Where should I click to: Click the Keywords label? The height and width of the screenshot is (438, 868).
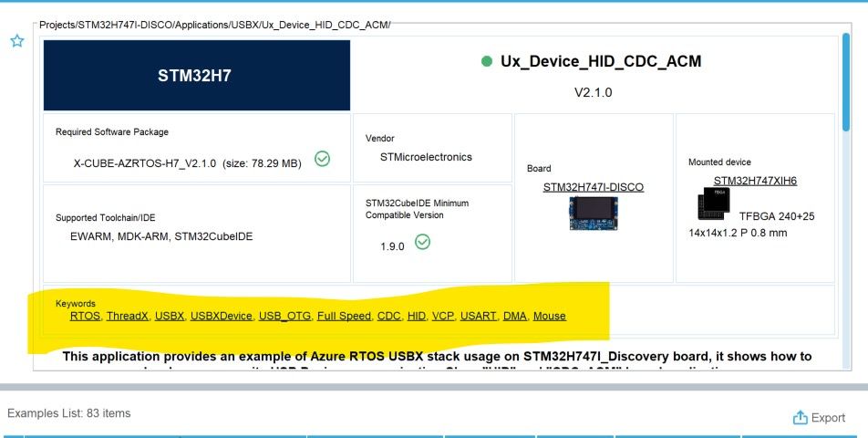pos(76,304)
